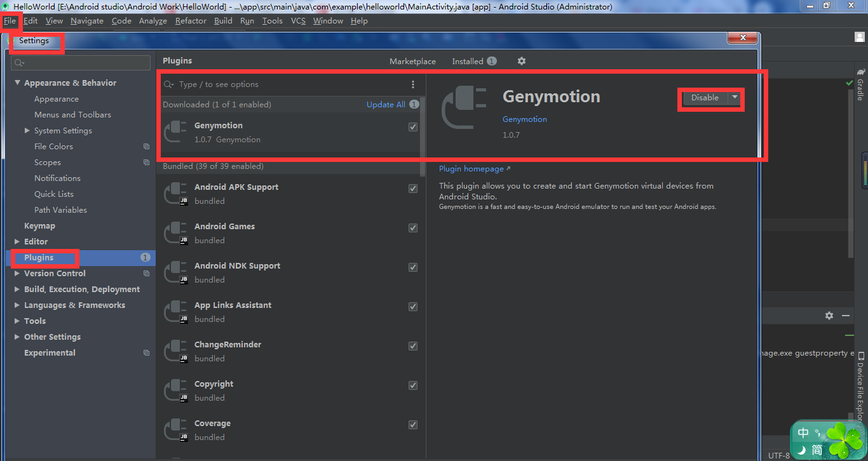Open the File menu
868x461 pixels.
(x=10, y=21)
